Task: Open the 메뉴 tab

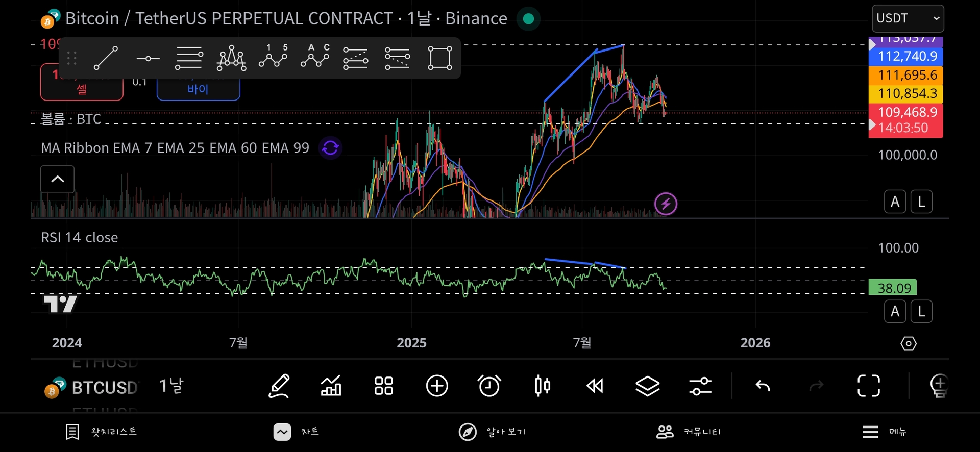Action: 885,432
